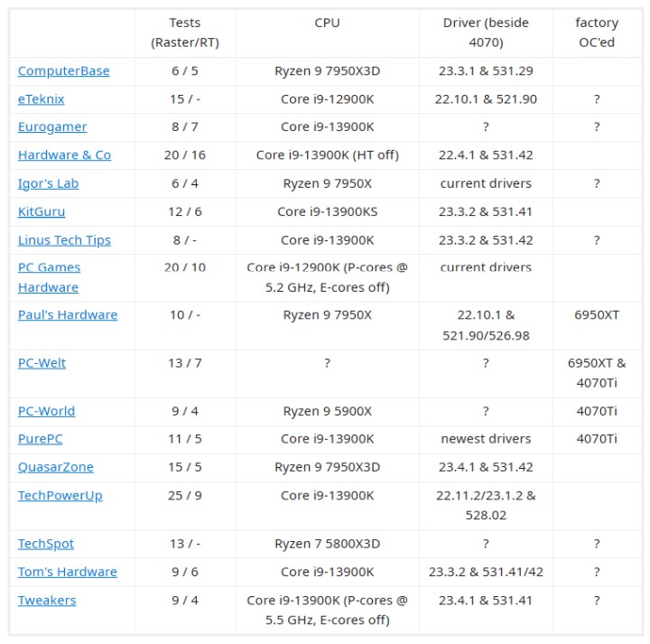Open the QuasarZone link
The width and height of the screenshot is (650, 644).
(x=55, y=467)
